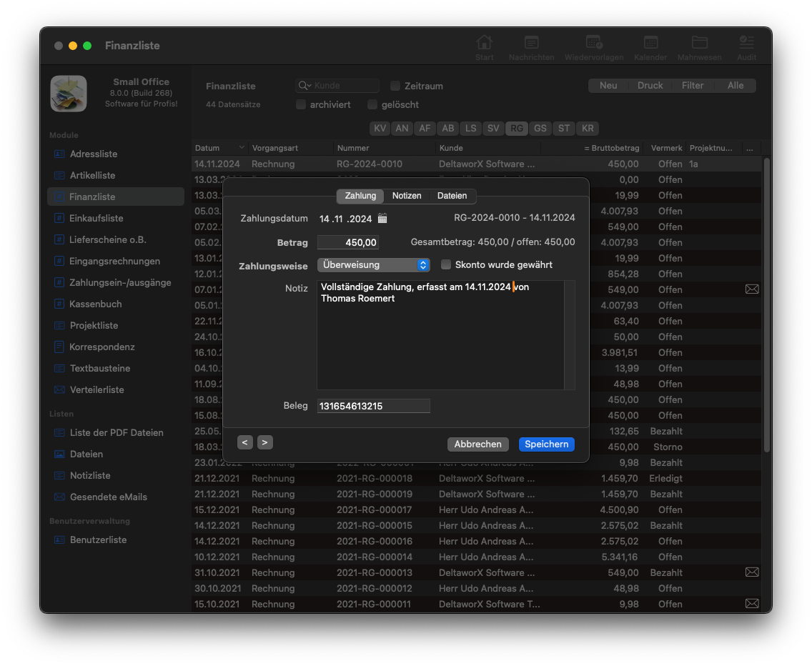Click the Notizliste sidebar icon
The width and height of the screenshot is (812, 666).
59,475
